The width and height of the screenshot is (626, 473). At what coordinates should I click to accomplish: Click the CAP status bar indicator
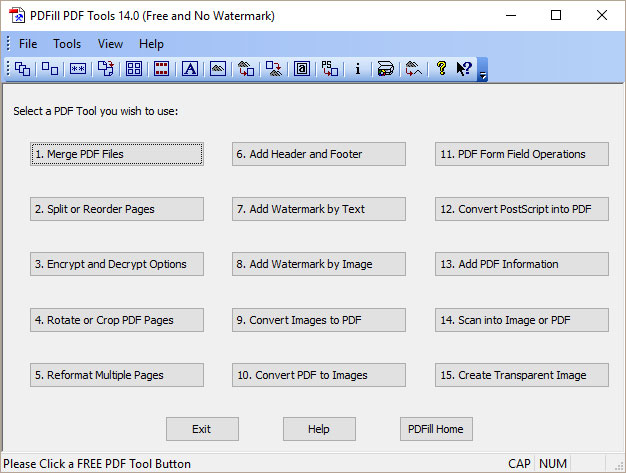tap(519, 464)
